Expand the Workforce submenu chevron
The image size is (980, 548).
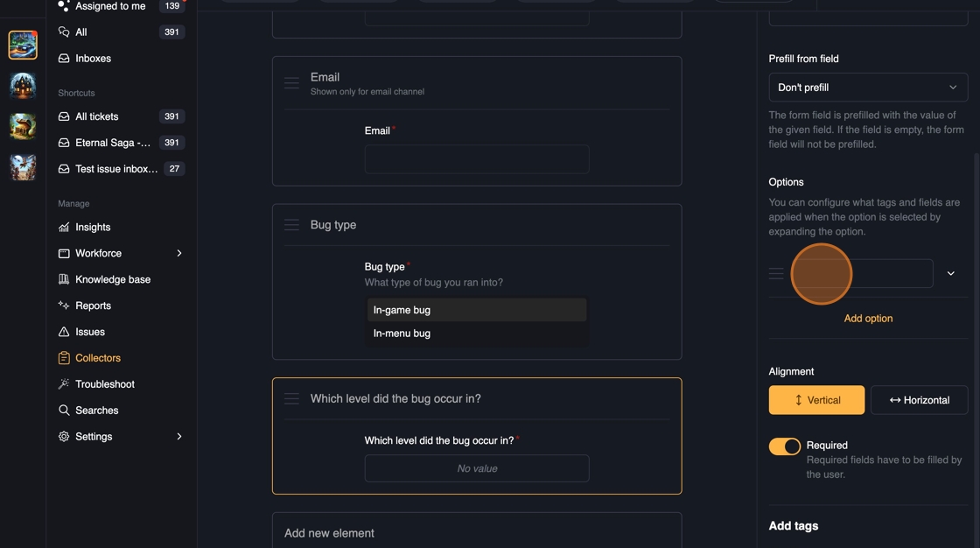pos(179,254)
